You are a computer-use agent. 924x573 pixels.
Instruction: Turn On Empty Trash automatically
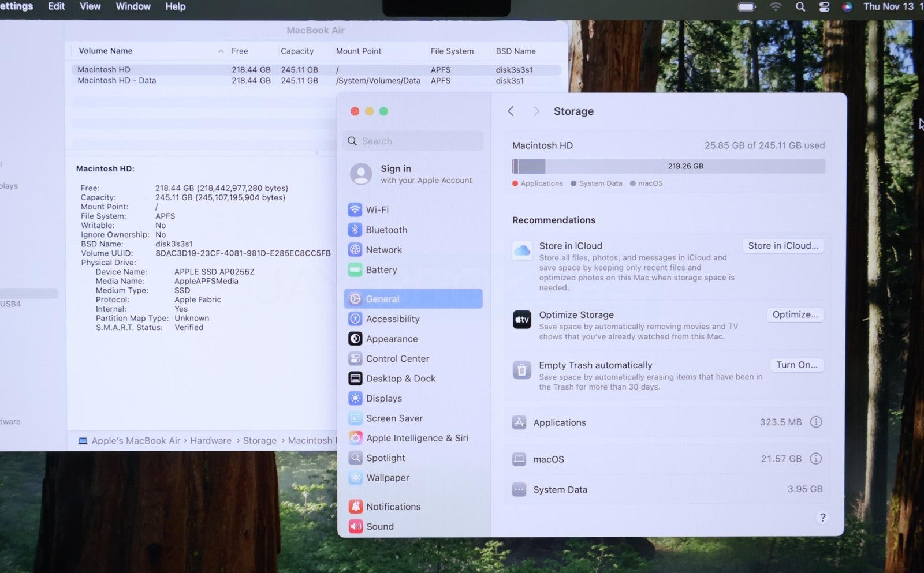pyautogui.click(x=796, y=365)
